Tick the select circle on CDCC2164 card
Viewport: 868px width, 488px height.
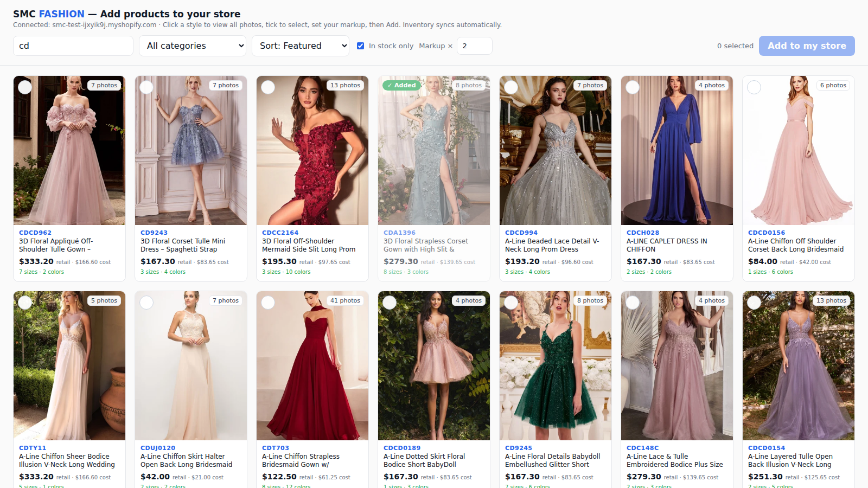point(268,87)
